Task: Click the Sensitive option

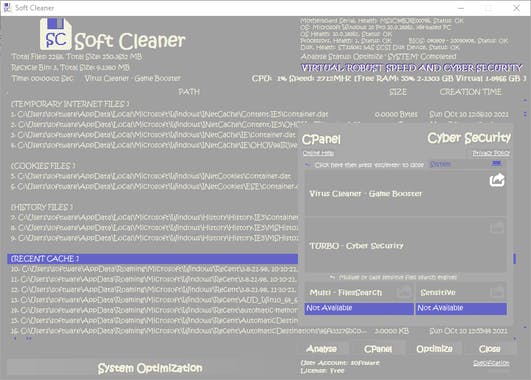Action: tap(461, 292)
